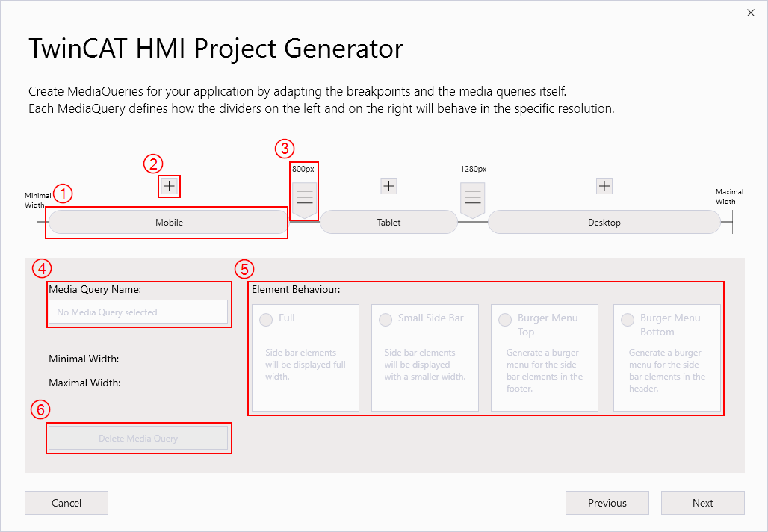Choose the Full element behaviour radio
The width and height of the screenshot is (768, 532).
[x=266, y=320]
